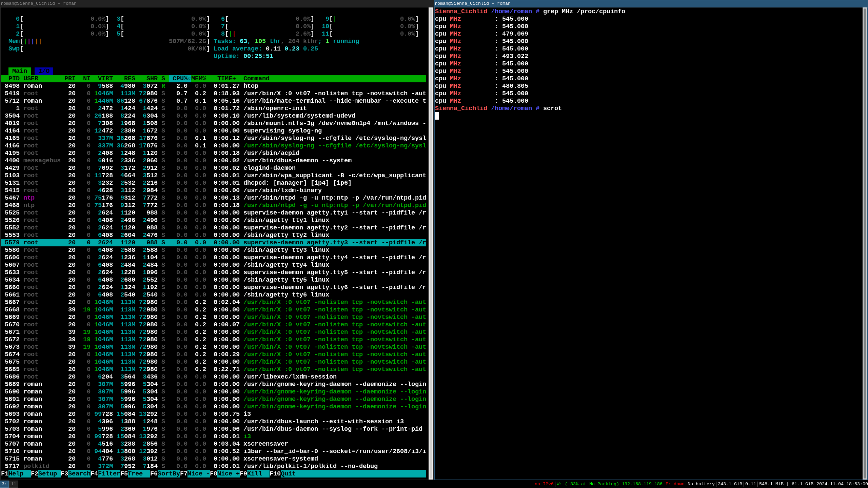Click F7 Nice - in htop footer
Image resolution: width=868 pixels, height=488 pixels.
195,474
